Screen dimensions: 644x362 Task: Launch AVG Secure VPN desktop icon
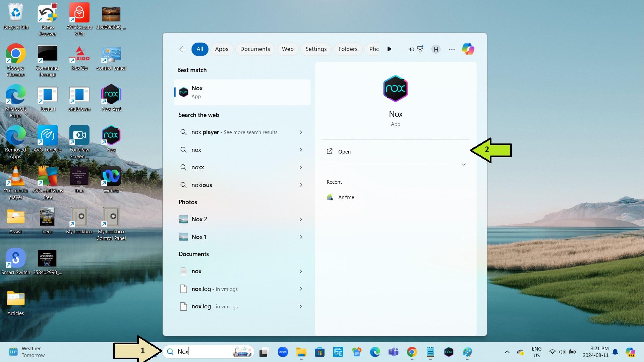[79, 19]
